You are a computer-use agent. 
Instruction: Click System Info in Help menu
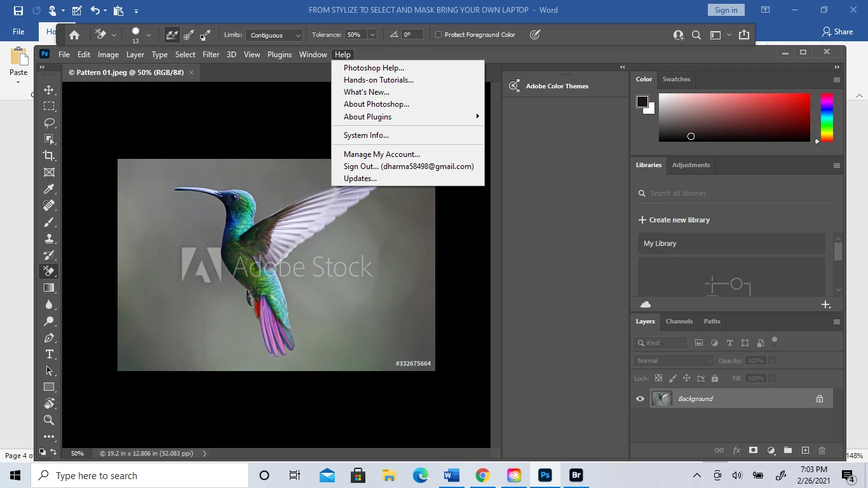(366, 135)
